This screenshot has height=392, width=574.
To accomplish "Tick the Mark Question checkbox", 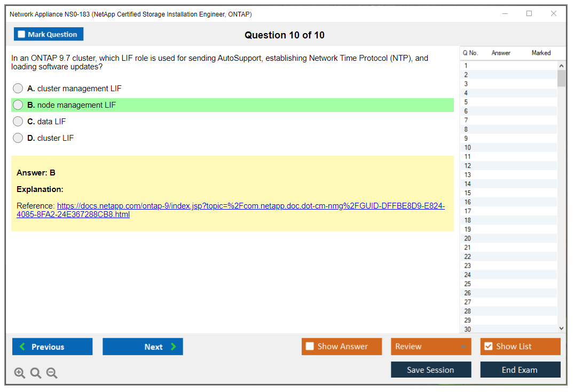I will [x=22, y=35].
